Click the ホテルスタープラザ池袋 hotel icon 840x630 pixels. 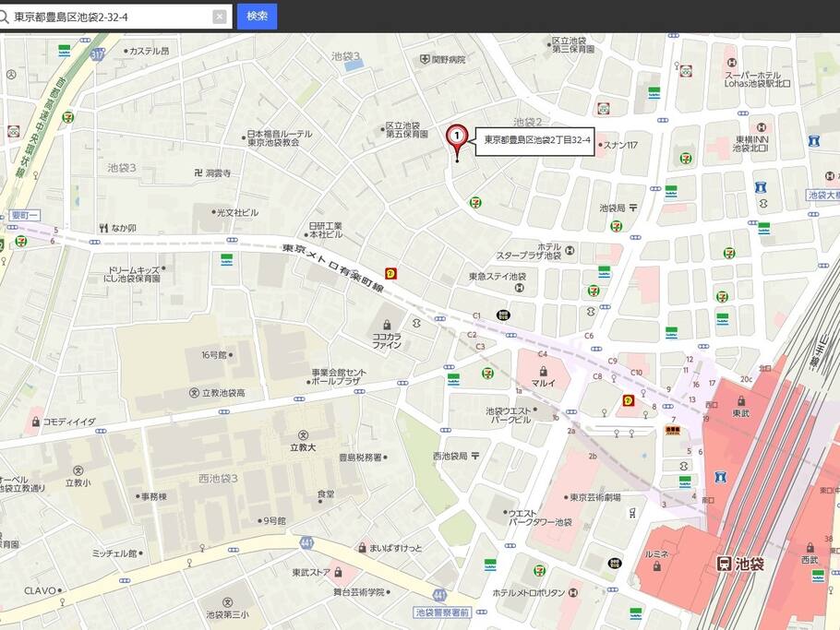pos(570,250)
